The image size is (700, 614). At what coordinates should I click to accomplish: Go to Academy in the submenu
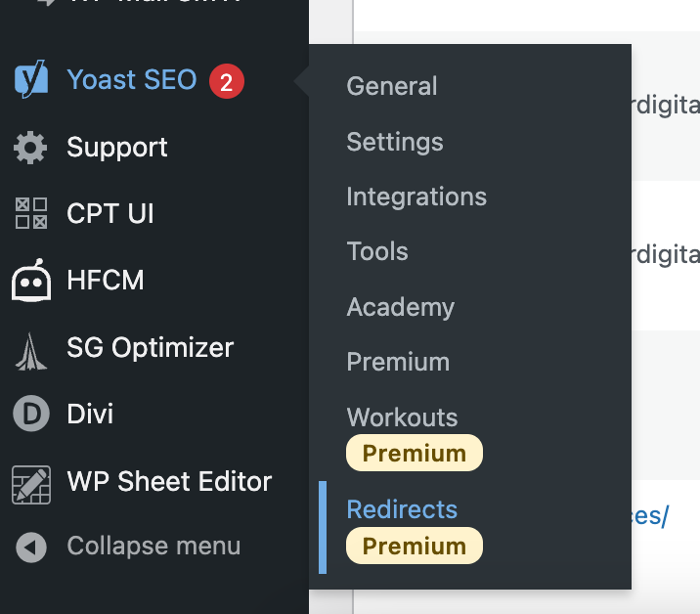401,307
